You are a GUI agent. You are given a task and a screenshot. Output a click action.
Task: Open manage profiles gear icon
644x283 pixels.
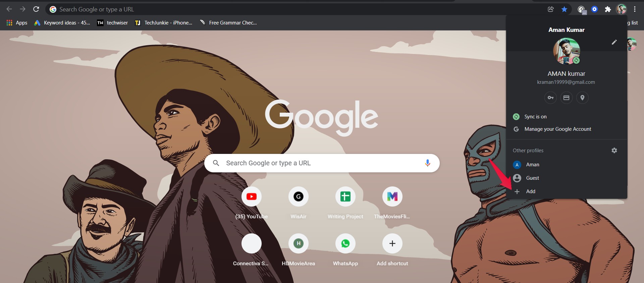click(614, 151)
